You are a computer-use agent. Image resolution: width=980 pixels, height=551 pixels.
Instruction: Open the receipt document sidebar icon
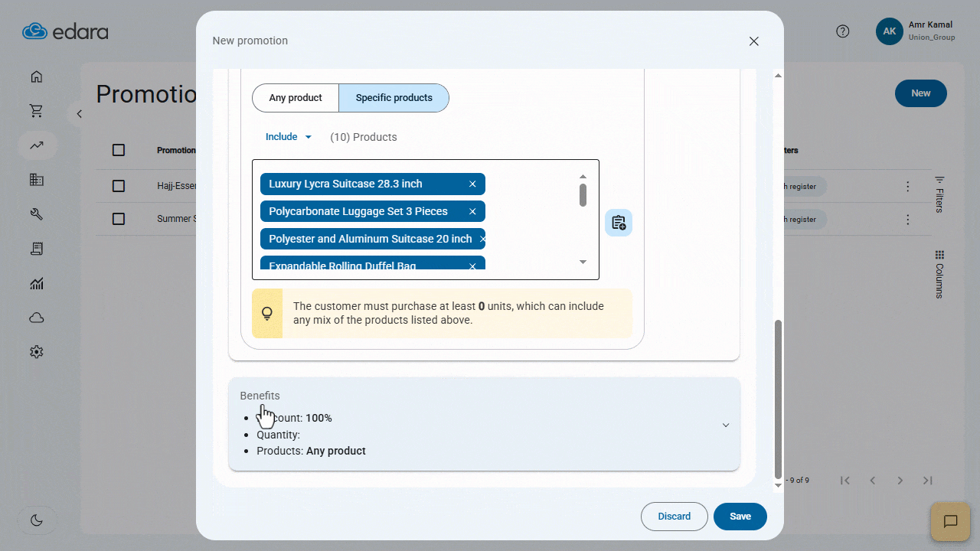pyautogui.click(x=36, y=249)
